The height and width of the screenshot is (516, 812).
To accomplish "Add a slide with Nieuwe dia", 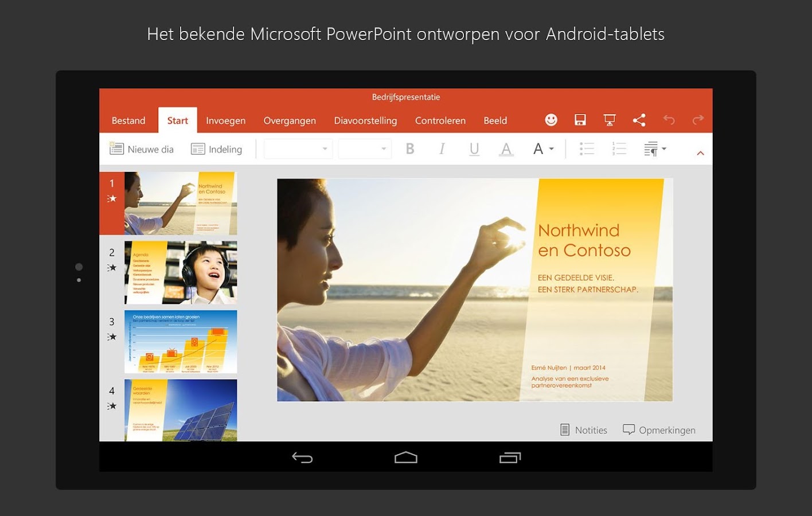I will click(x=141, y=149).
